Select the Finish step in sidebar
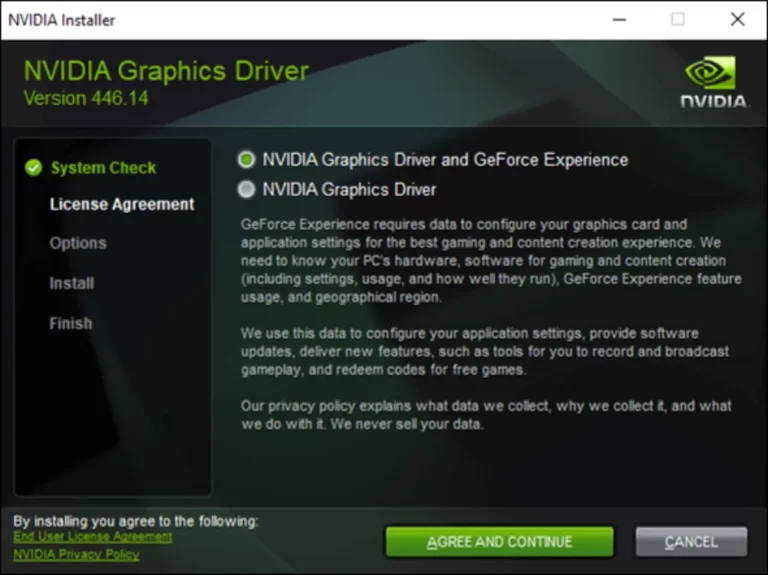This screenshot has width=768, height=575. coord(71,323)
